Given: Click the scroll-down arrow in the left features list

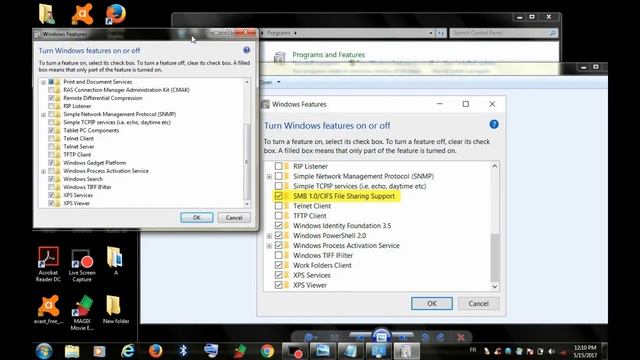Looking at the screenshot, I should point(247,203).
